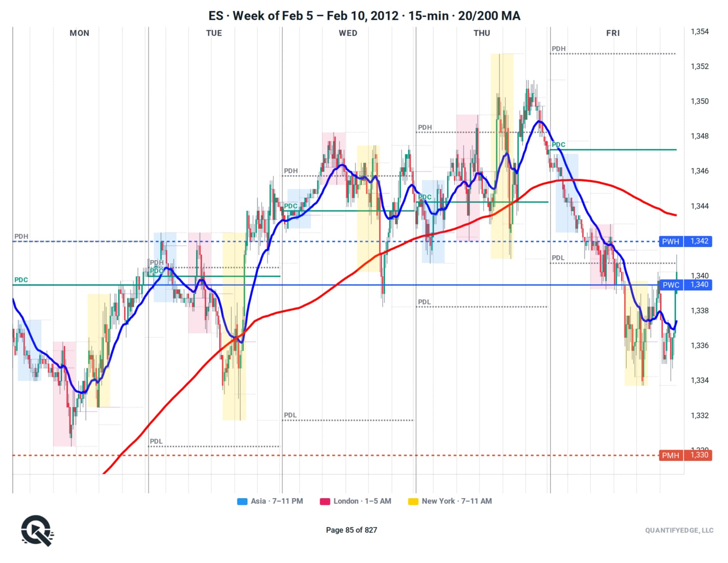Click the blue Asia session legend swatch

(242, 502)
